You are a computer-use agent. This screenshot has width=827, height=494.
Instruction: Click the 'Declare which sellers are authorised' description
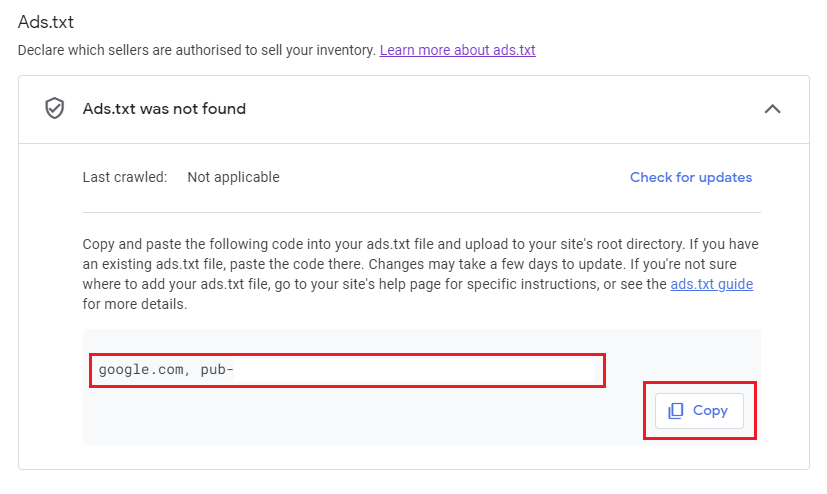tap(197, 50)
